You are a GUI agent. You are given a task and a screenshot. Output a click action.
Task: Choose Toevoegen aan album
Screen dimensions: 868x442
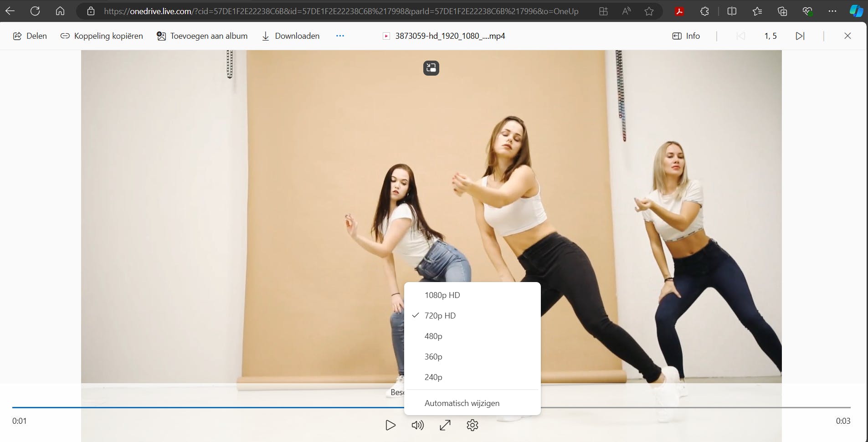tap(202, 36)
